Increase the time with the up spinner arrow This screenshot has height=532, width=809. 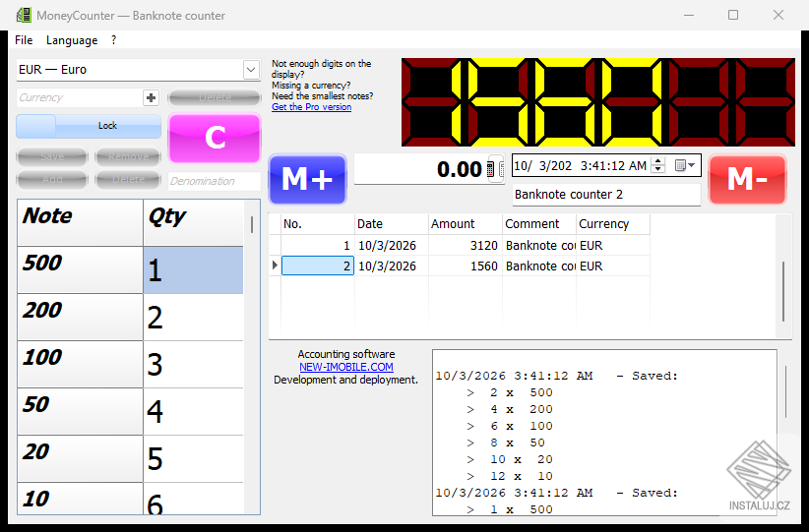pyautogui.click(x=657, y=161)
